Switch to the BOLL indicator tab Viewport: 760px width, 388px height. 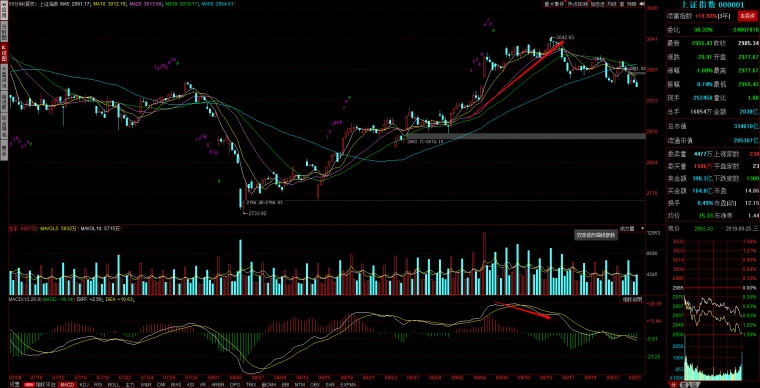point(113,385)
